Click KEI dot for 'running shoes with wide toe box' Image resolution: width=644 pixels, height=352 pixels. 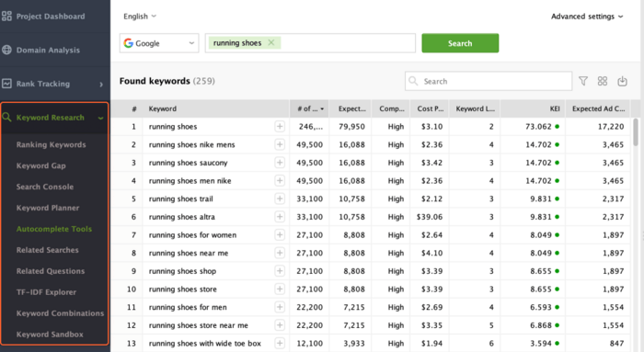coord(557,343)
